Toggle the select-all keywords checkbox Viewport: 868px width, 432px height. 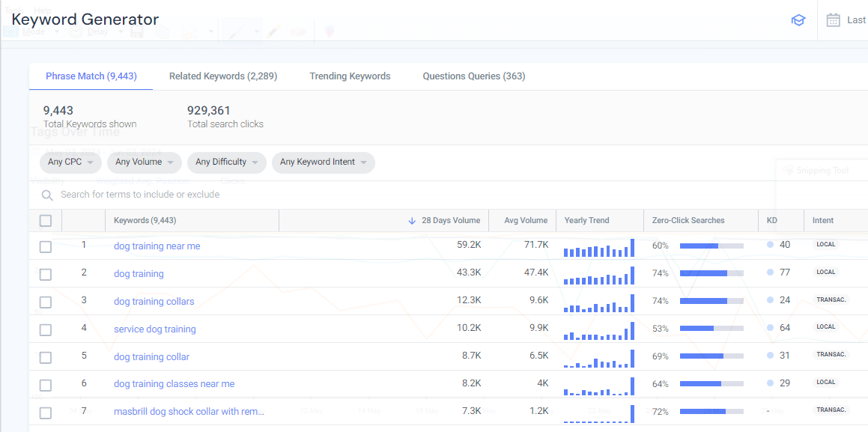pyautogui.click(x=46, y=221)
